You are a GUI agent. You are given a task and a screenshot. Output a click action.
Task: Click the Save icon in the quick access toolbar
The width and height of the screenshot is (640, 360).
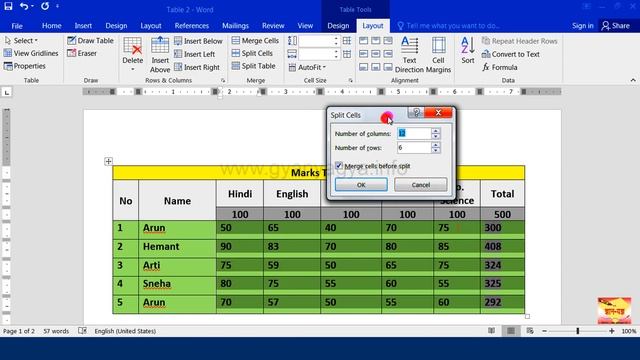(x=8, y=6)
